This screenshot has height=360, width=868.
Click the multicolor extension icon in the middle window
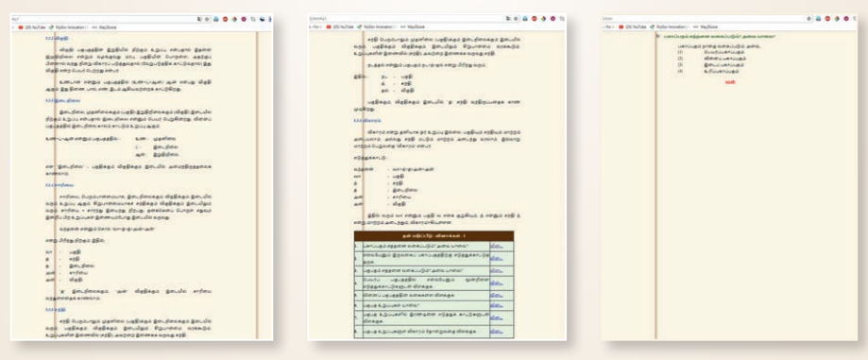[543, 18]
